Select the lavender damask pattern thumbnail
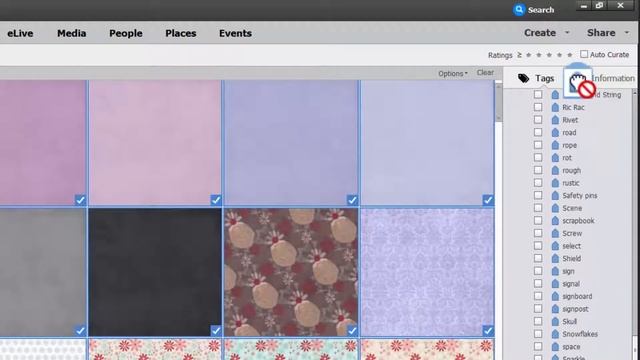 point(427,272)
